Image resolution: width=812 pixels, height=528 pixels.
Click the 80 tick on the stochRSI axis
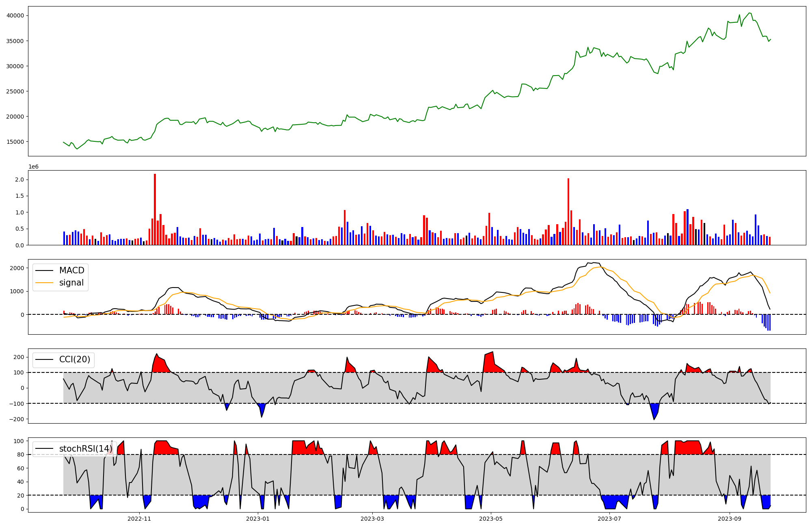21,454
